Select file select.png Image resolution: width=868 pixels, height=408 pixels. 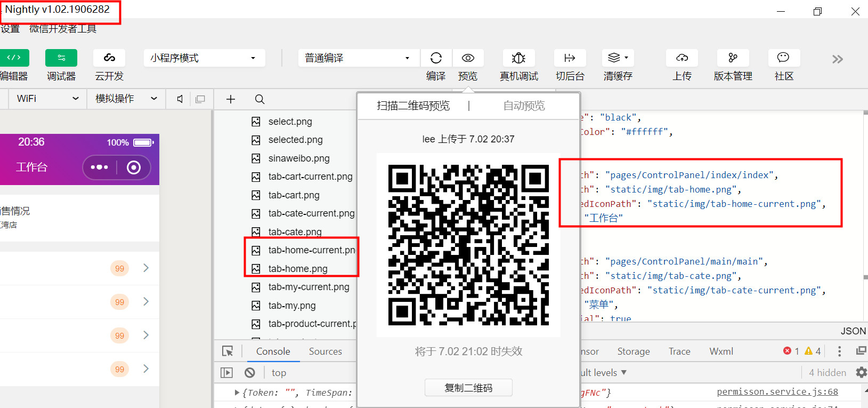(290, 122)
